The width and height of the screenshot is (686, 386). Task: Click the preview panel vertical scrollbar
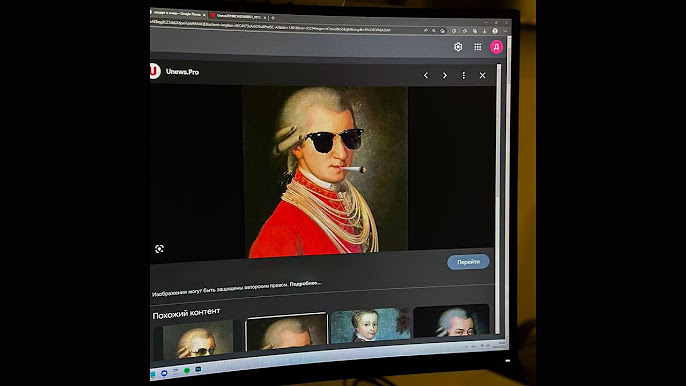[x=499, y=199]
